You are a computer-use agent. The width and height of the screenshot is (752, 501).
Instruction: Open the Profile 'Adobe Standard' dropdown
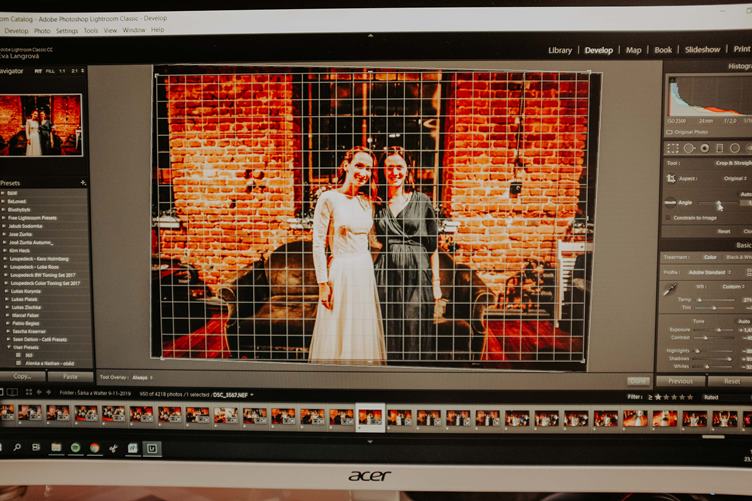[710, 272]
